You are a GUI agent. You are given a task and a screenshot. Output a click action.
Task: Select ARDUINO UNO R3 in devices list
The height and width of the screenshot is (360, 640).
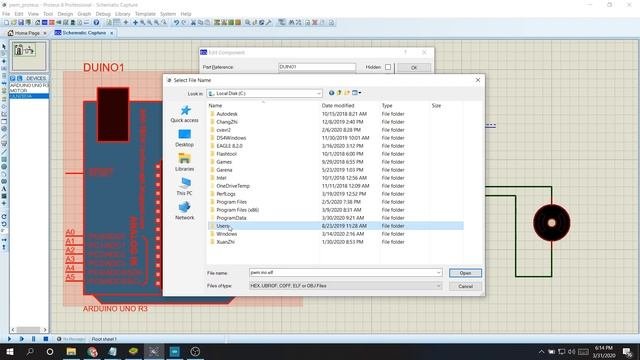click(29, 85)
